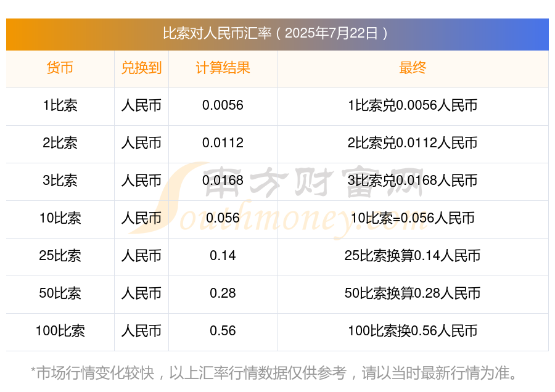Viewport: 555px width, 392px height.
Task: Select the value 0.14 in results column
Action: pyautogui.click(x=223, y=256)
